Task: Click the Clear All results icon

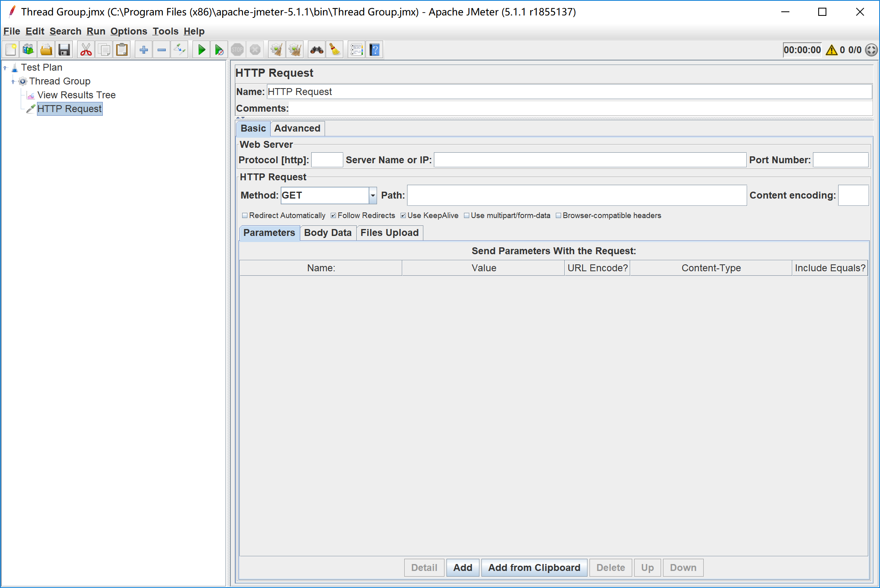Action: click(295, 50)
